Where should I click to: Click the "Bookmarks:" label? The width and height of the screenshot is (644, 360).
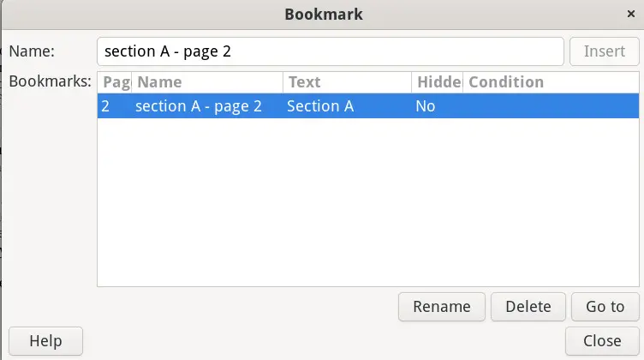(50, 82)
